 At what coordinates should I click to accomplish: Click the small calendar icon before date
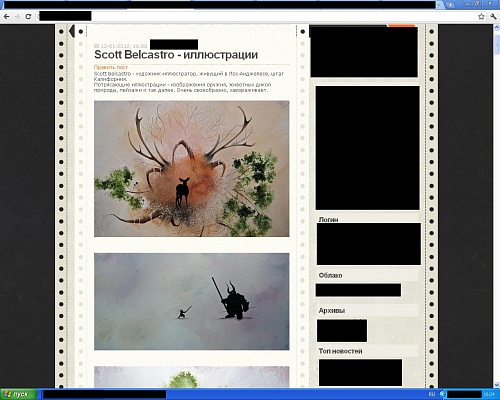tap(97, 46)
